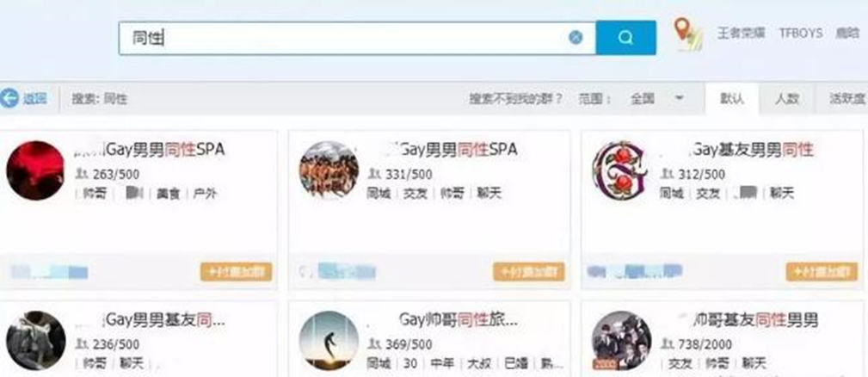The width and height of the screenshot is (868, 377).
Task: Open the Gay帅哥同性旅... group title
Action: pyautogui.click(x=459, y=320)
